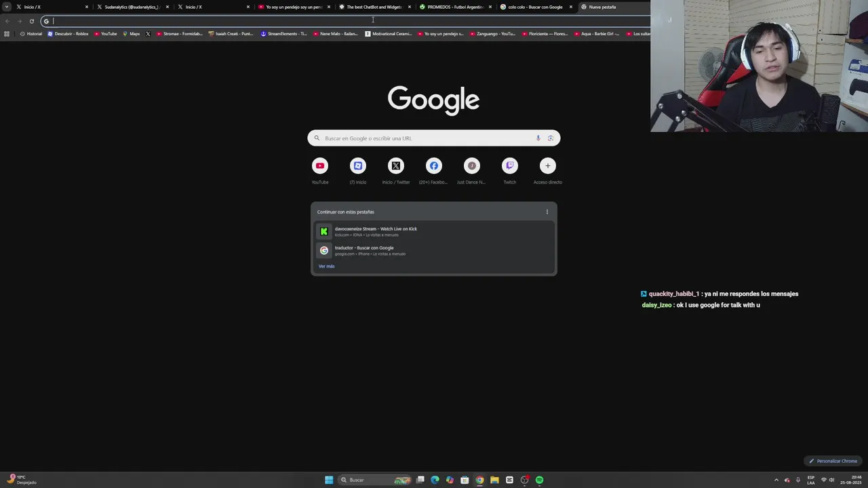
Task: Open the Historial bookmark
Action: [x=31, y=33]
